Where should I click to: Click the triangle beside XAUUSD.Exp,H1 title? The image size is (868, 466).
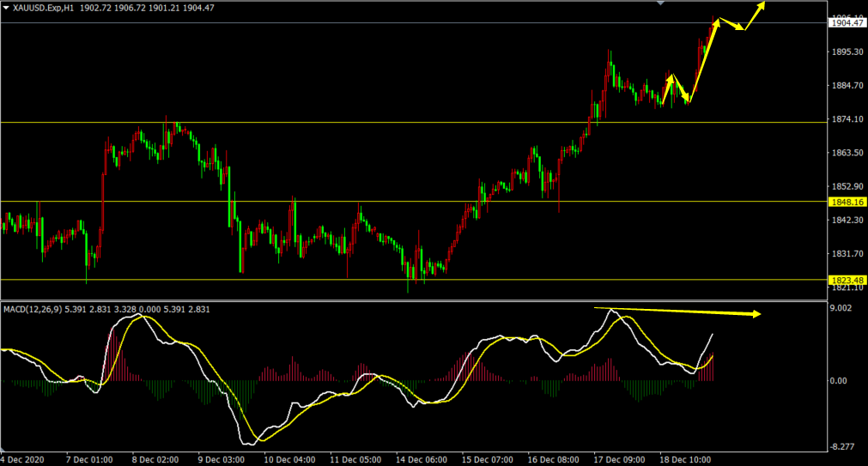pos(6,8)
